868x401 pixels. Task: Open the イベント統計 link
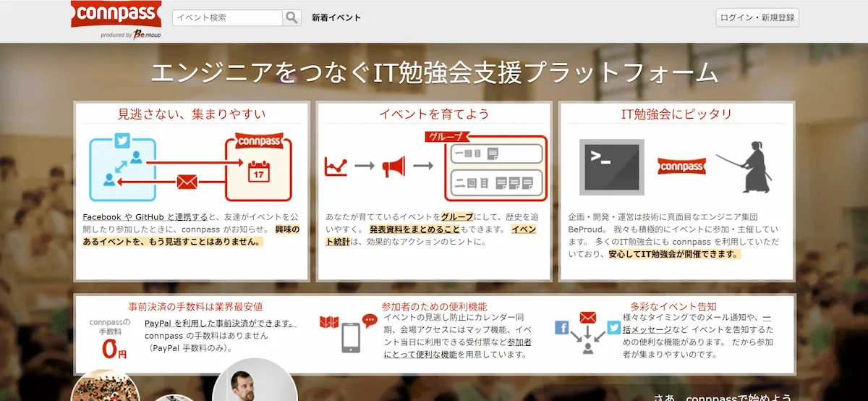[x=431, y=235]
